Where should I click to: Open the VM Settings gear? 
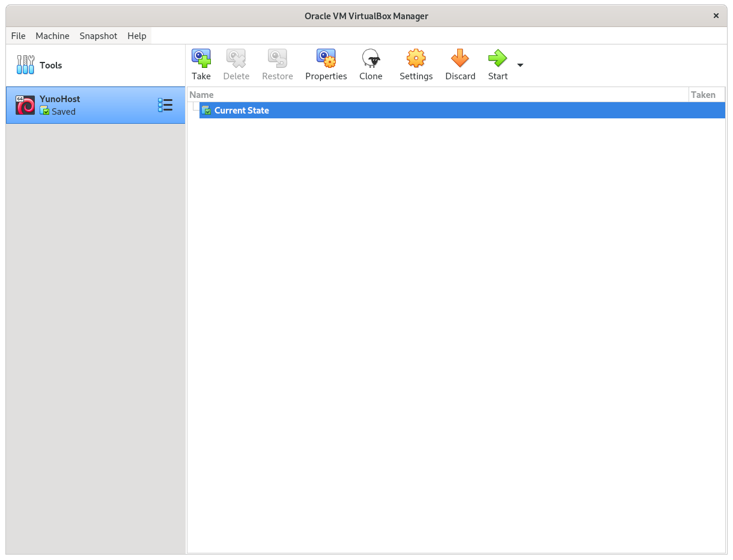416,59
